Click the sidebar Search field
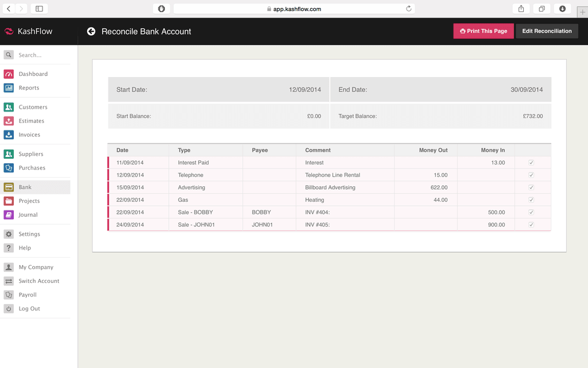The height and width of the screenshot is (368, 588). click(40, 55)
